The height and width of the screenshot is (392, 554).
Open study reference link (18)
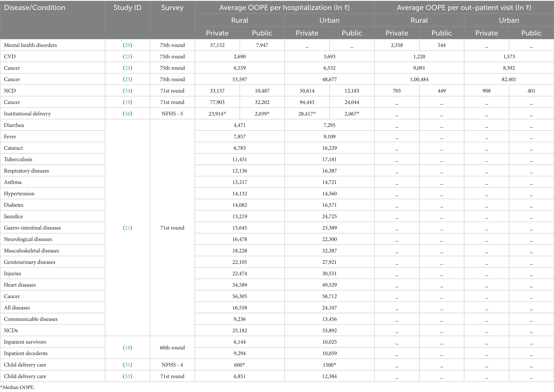127,348
